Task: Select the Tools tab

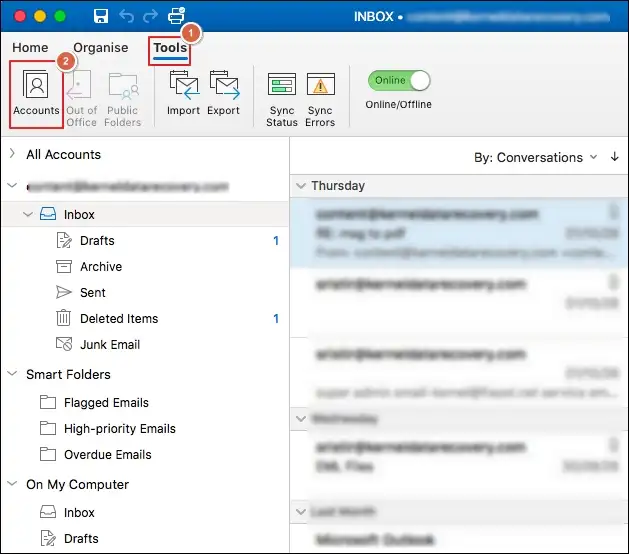Action: pos(170,48)
